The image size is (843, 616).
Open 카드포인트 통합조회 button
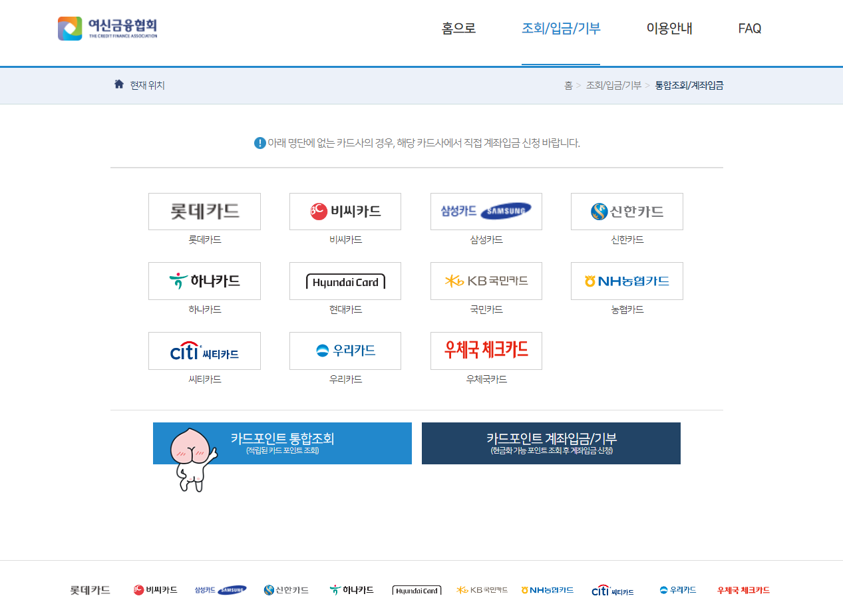[x=282, y=443]
